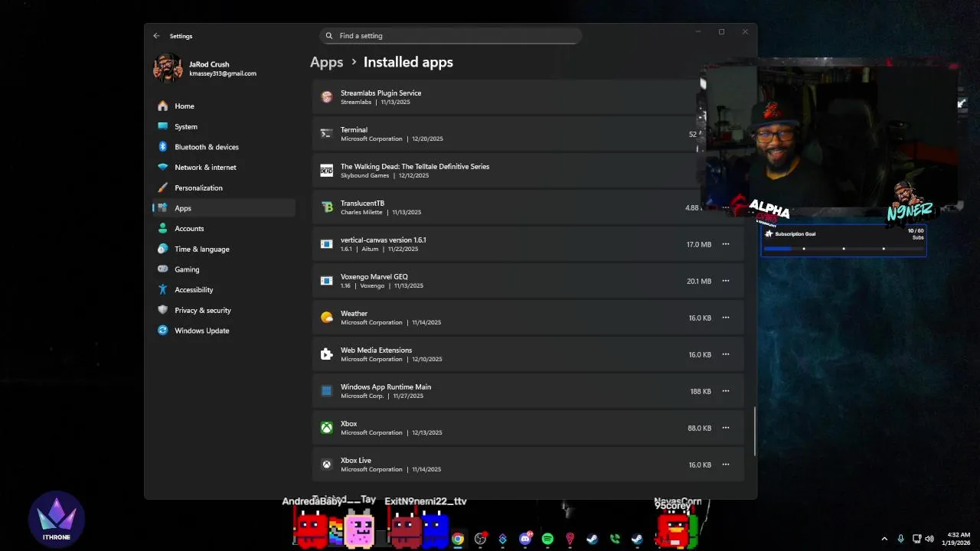Image resolution: width=980 pixels, height=551 pixels.
Task: Click the Windows App Runtime Main name
Action: coord(386,387)
